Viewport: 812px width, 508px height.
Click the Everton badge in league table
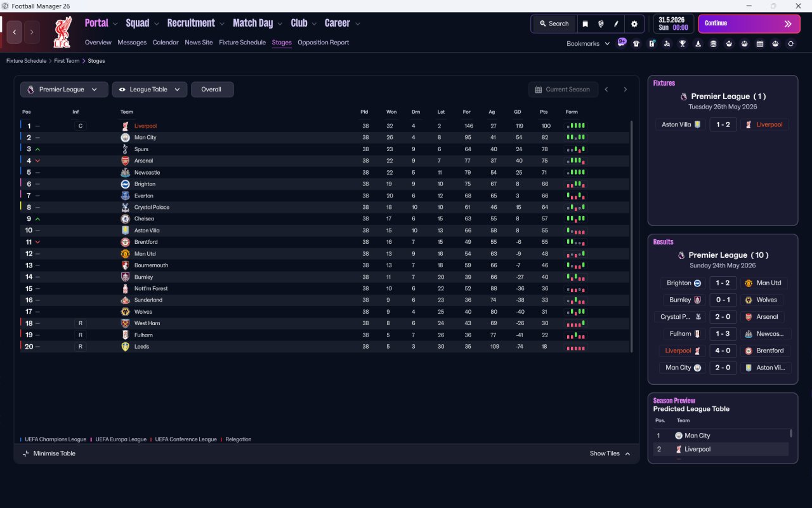click(x=125, y=196)
